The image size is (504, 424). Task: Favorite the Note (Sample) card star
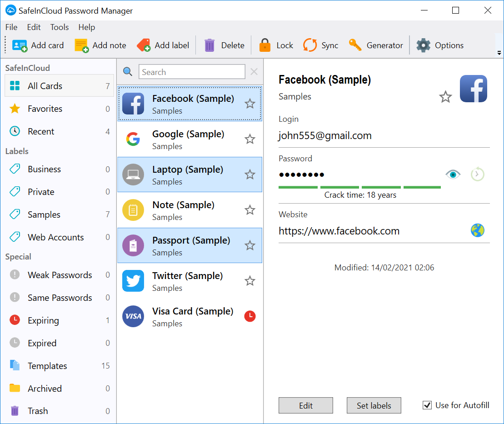click(250, 210)
